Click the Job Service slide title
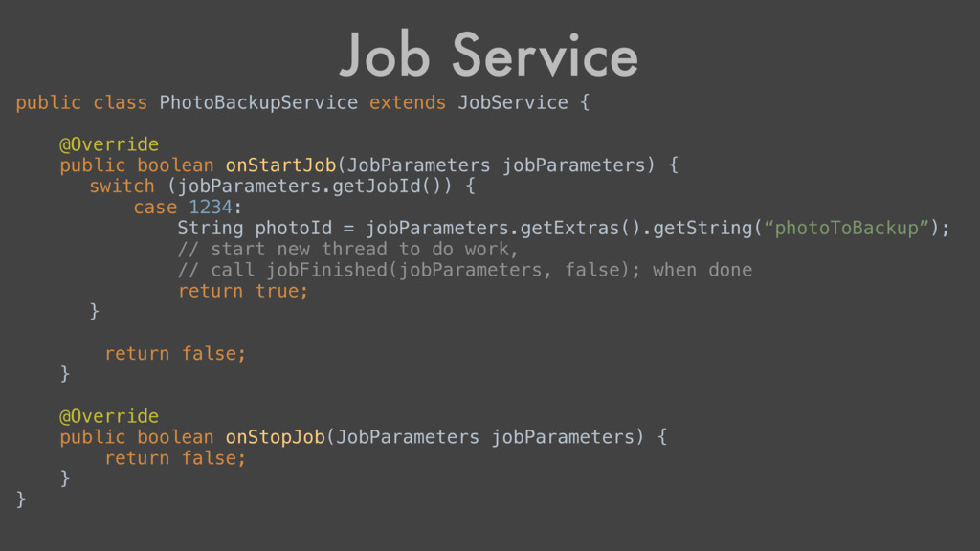 489,56
